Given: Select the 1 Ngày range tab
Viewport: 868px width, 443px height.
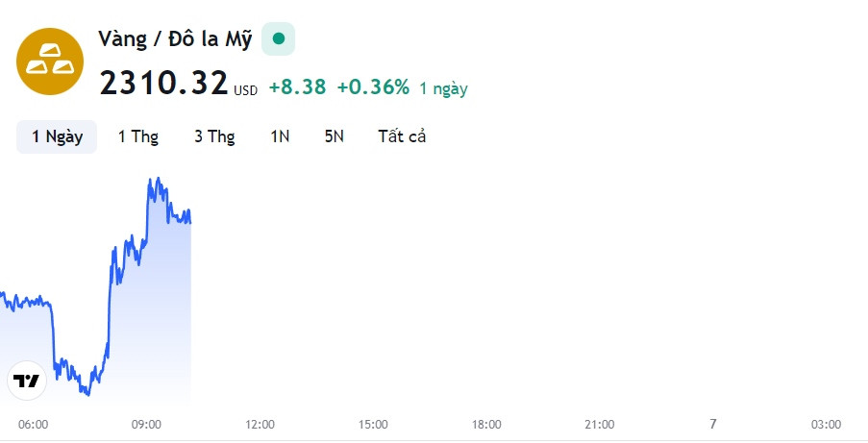Looking at the screenshot, I should click(57, 136).
